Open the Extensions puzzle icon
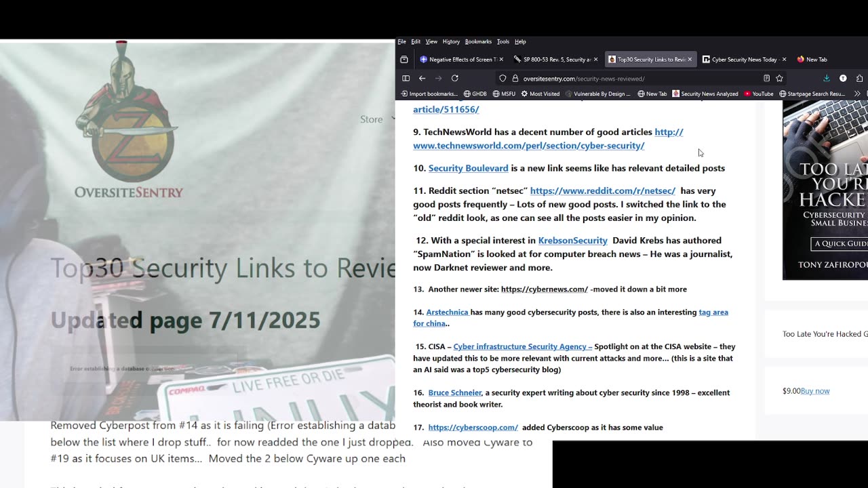 (859, 79)
